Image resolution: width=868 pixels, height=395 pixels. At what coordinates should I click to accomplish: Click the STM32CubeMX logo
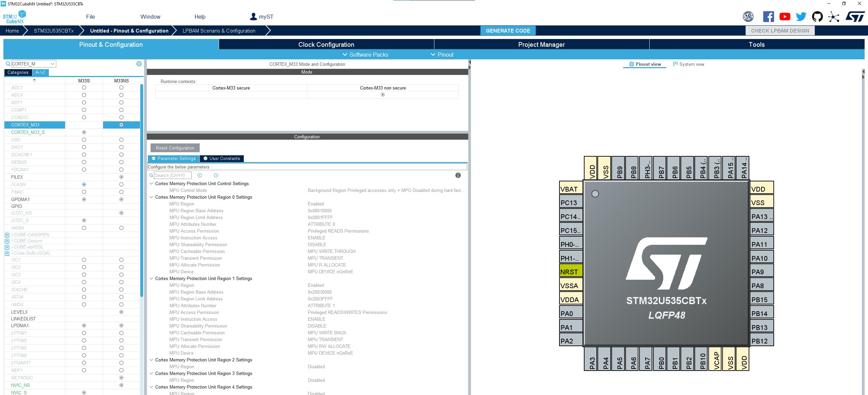coord(14,17)
